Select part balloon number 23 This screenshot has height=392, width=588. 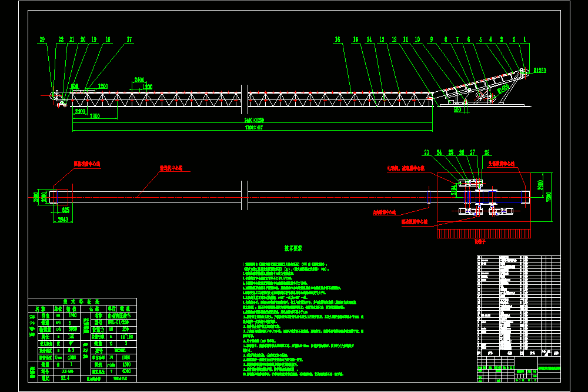pos(427,152)
